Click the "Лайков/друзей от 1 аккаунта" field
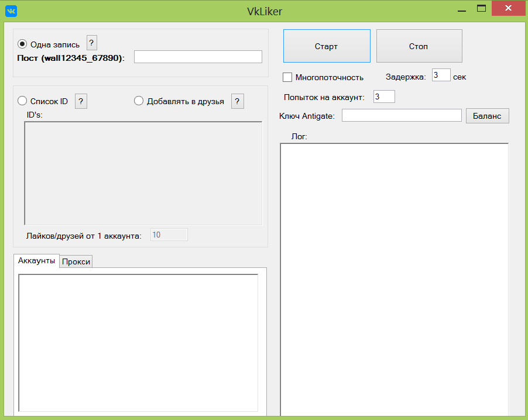This screenshot has height=420, width=528. coord(169,235)
